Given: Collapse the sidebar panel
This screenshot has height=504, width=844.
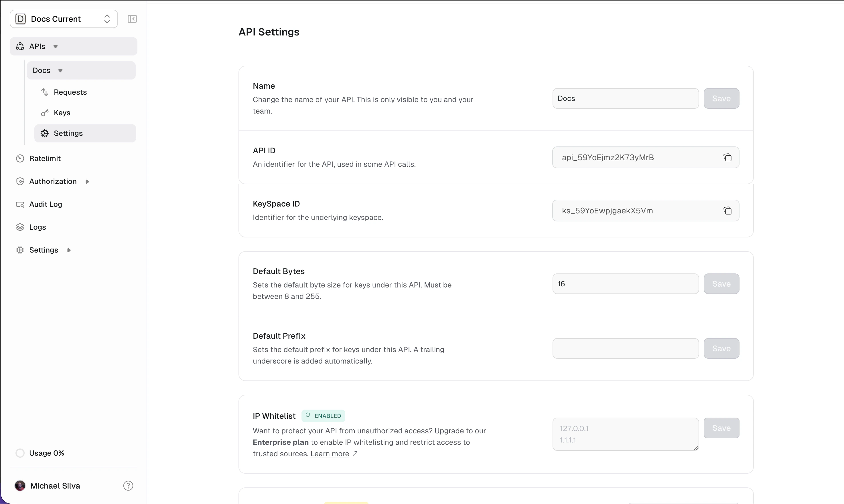Looking at the screenshot, I should pyautogui.click(x=132, y=19).
